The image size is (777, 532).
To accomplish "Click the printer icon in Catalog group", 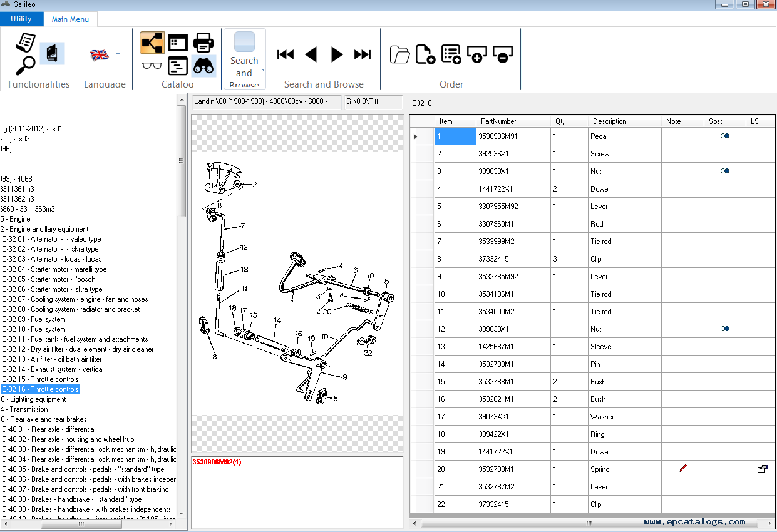I will pyautogui.click(x=204, y=43).
